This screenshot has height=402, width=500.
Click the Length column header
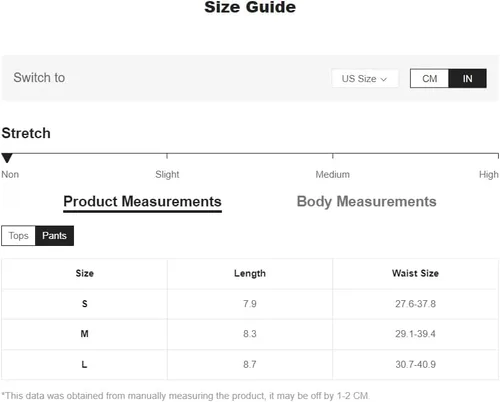click(x=250, y=273)
